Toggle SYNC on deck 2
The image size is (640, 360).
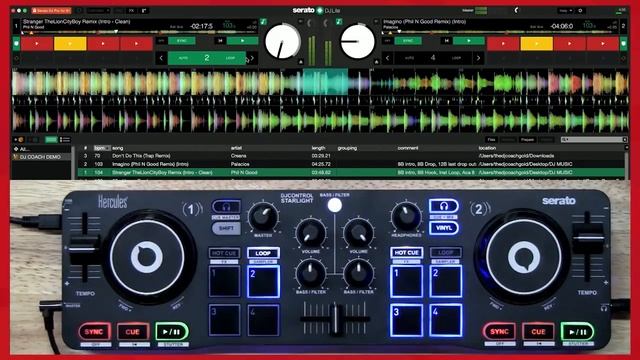tap(407, 41)
